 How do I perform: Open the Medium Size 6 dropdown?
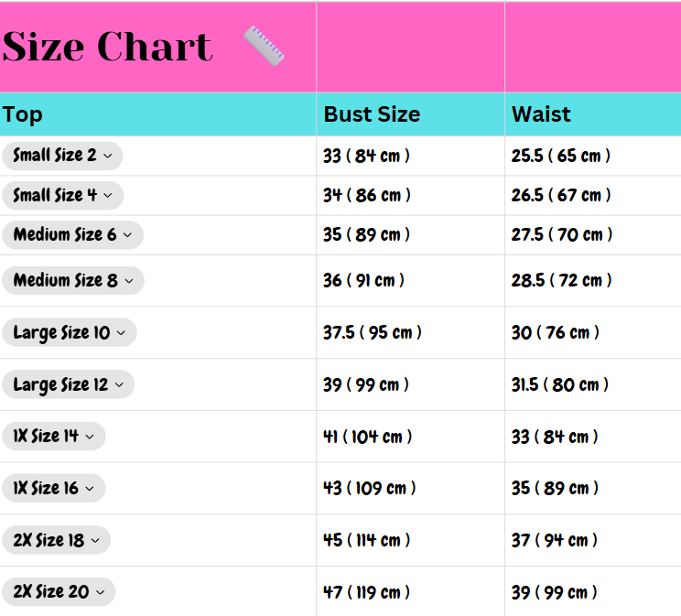[73, 235]
